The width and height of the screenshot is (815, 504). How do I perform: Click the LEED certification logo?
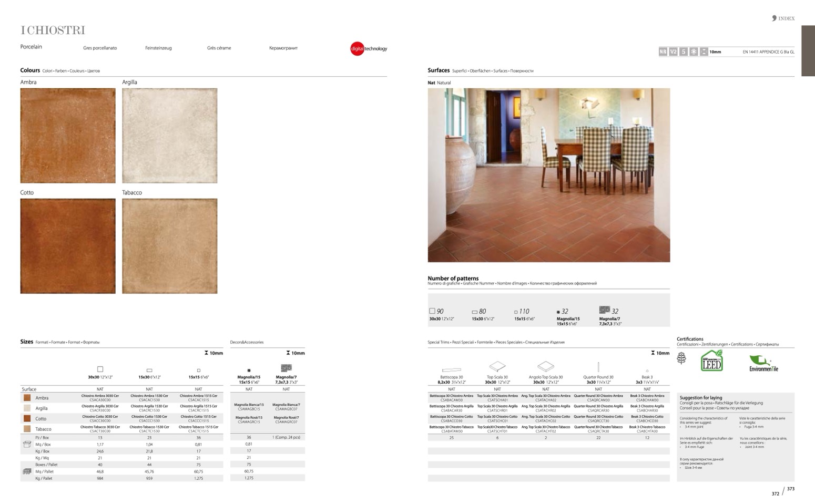click(x=711, y=361)
